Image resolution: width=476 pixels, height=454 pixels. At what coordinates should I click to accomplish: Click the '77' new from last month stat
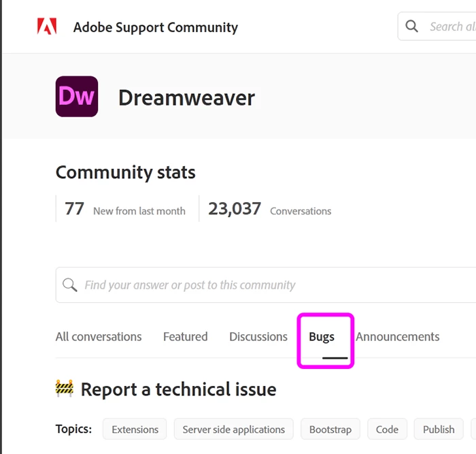(x=74, y=209)
